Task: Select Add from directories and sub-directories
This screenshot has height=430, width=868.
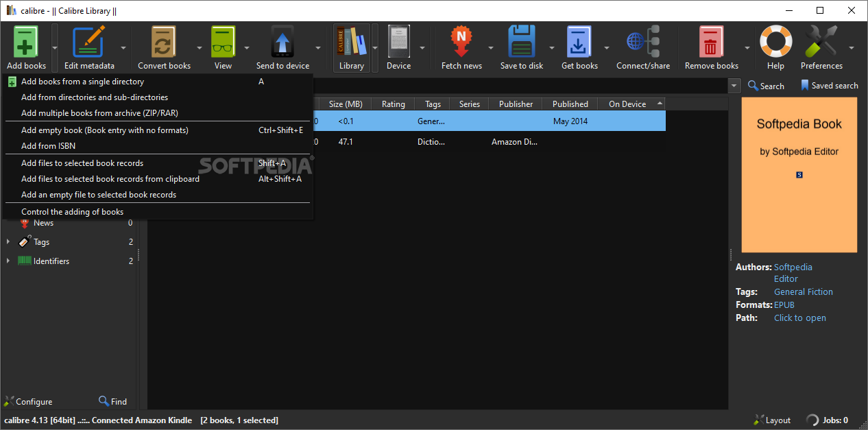Action: 158,97
